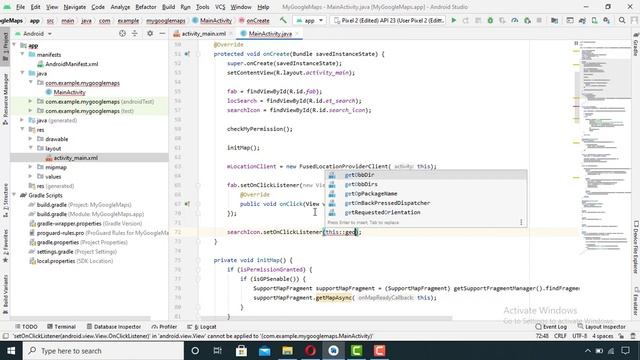
Task: Select getOnBackPressedDispatcher completion suggestion
Action: pos(426,203)
